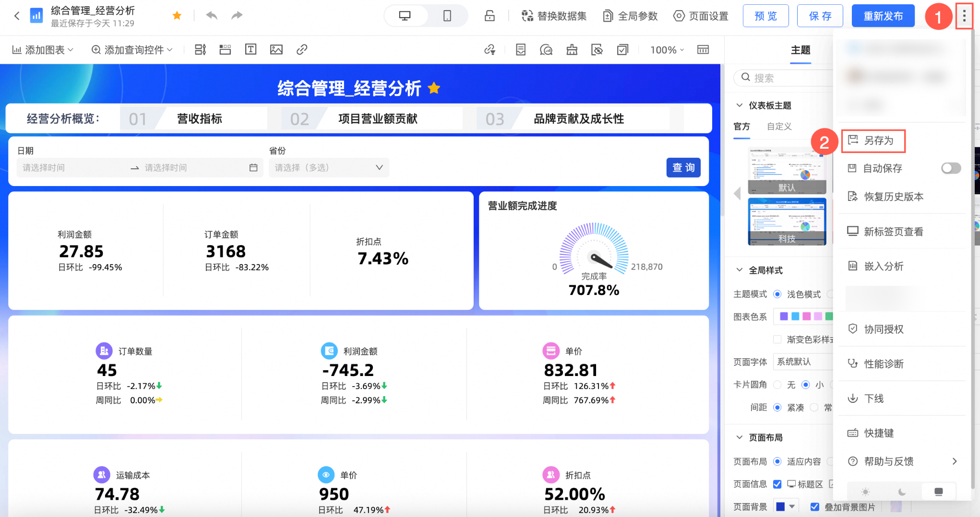This screenshot has width=980, height=517.
Task: Click the 预览 preview button
Action: click(x=765, y=16)
